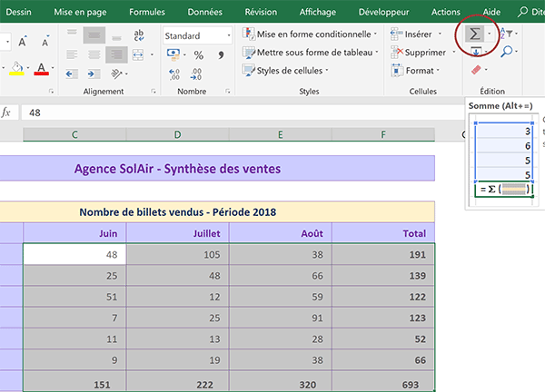Open the Mise en page tab
Screen dimensions: 545x392
[80, 12]
